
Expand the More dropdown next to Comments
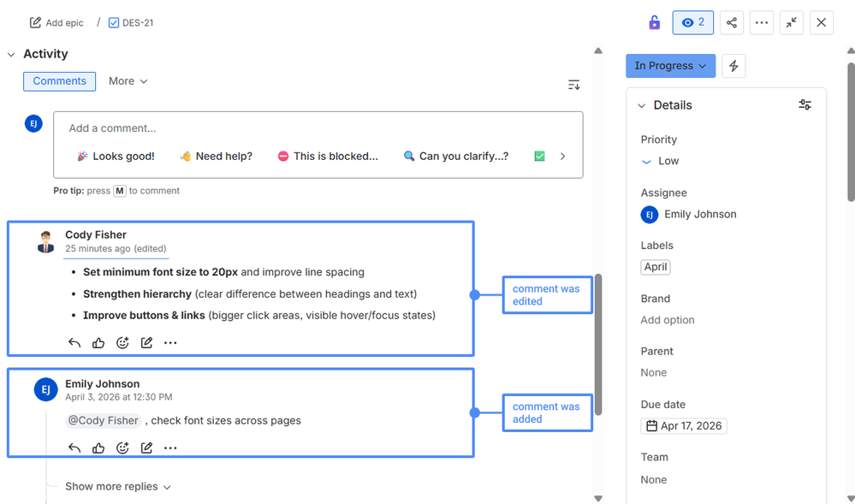[128, 80]
